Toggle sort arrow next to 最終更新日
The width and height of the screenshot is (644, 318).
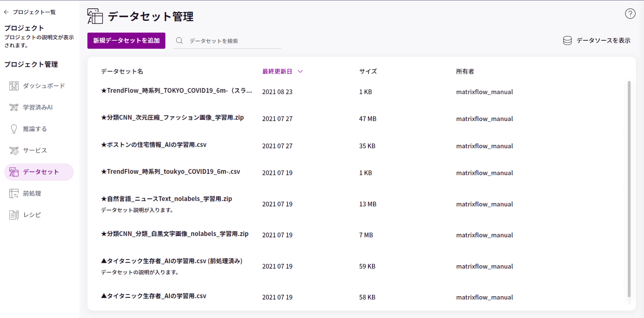300,72
